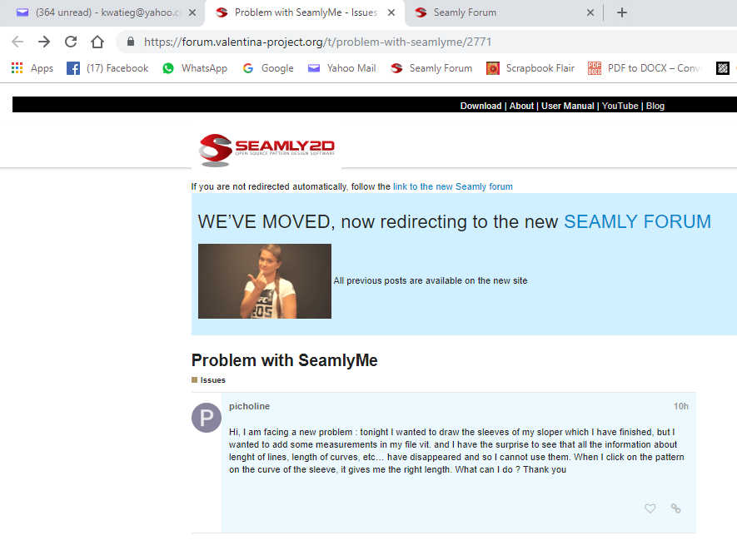Click the browser home icon
Viewport: 737px width, 560px height.
[97, 42]
